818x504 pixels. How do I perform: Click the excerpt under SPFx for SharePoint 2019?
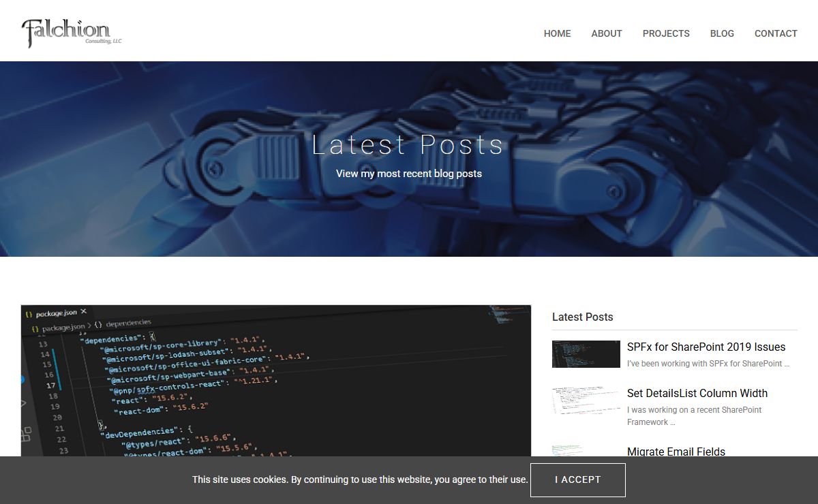click(708, 364)
